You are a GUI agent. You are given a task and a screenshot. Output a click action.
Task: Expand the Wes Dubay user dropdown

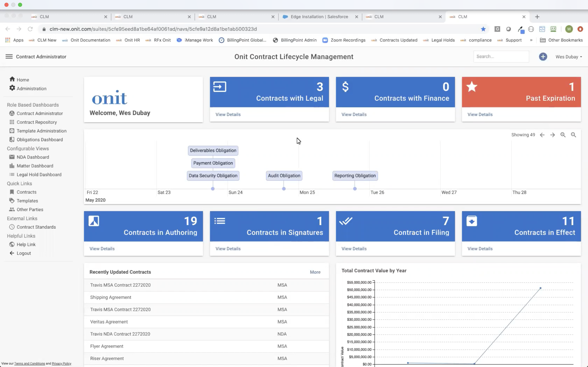(x=569, y=57)
